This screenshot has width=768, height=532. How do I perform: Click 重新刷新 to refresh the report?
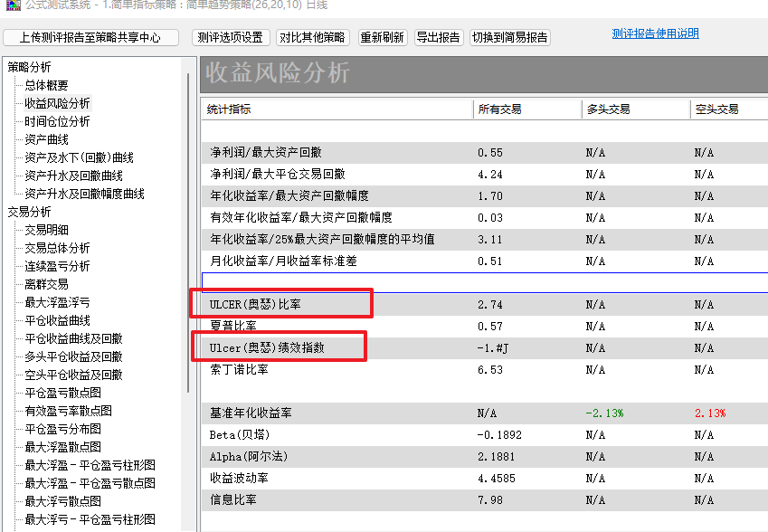(x=382, y=38)
